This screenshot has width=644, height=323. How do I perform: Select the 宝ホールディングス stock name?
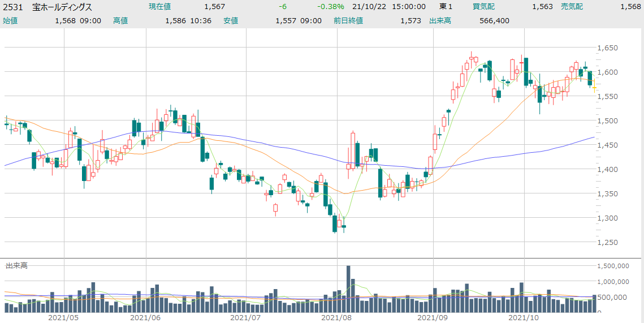(x=62, y=7)
